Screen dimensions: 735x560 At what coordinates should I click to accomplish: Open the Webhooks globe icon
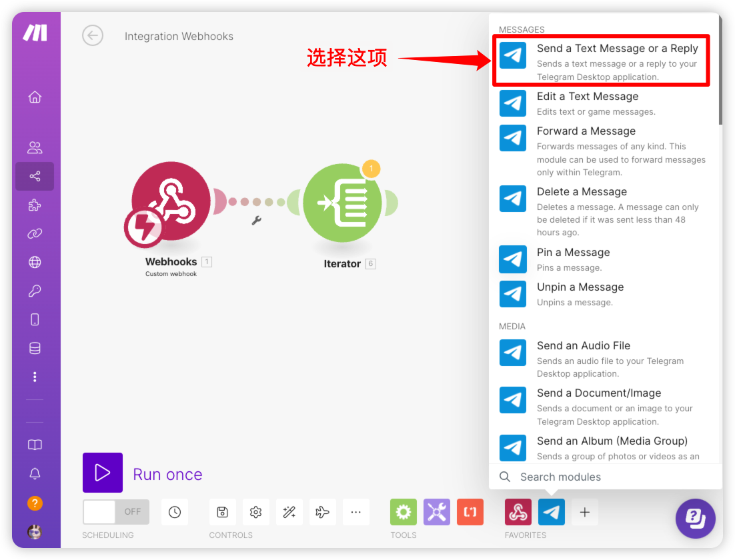tap(35, 262)
